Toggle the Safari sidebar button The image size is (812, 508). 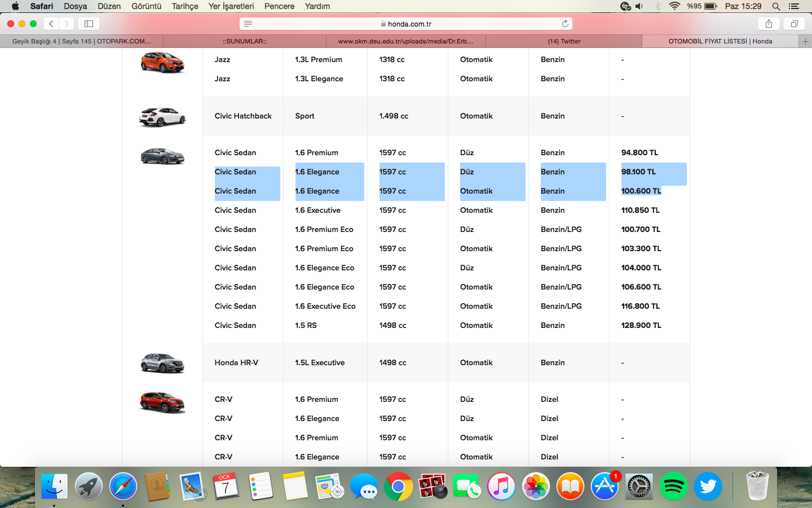coord(89,24)
